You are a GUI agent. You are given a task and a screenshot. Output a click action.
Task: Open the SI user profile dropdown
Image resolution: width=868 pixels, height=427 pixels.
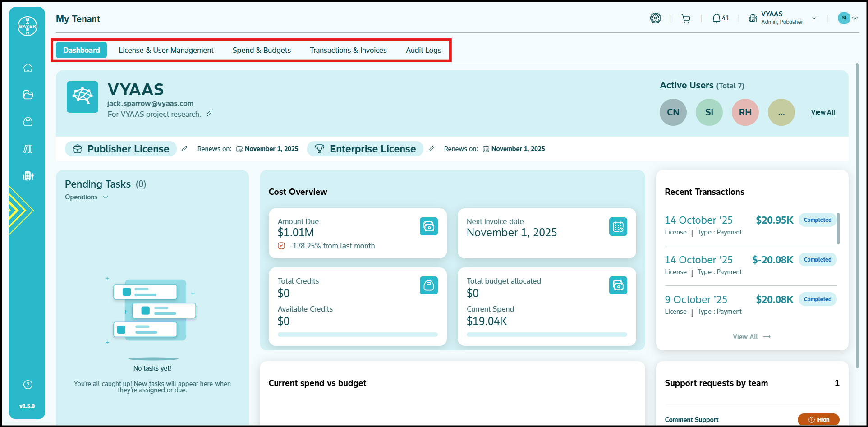[x=847, y=18]
